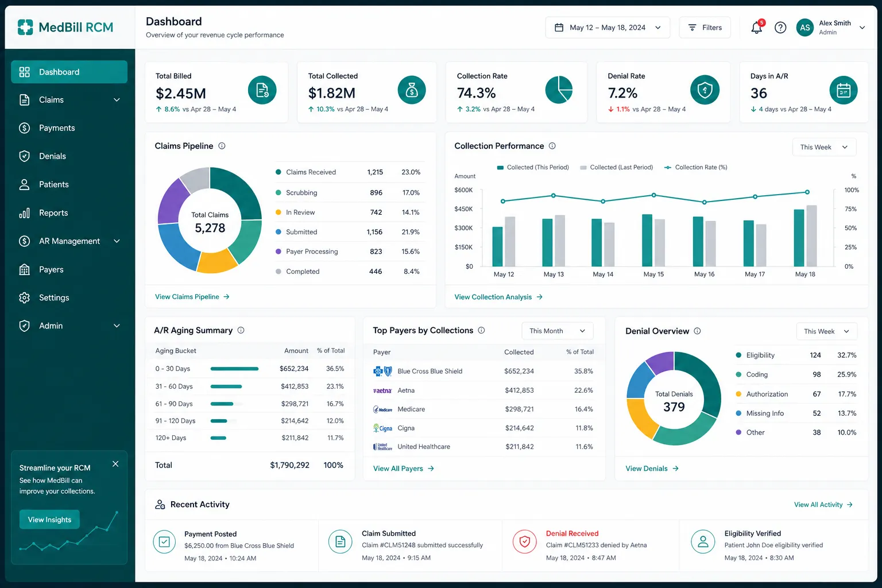Click the May 18 bar in Collection Performance
Viewport: 882px width, 588px height.
point(799,238)
